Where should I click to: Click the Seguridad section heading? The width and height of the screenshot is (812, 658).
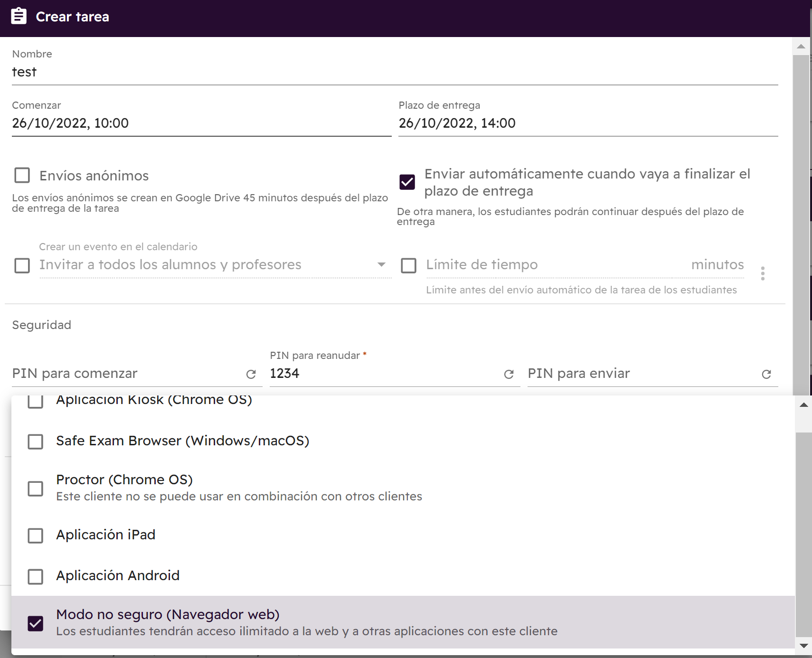(x=42, y=325)
